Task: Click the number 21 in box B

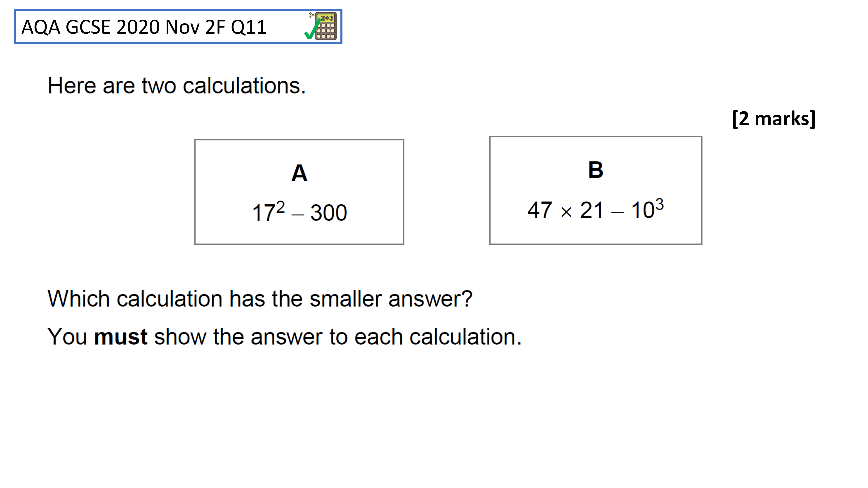Action: tap(591, 211)
